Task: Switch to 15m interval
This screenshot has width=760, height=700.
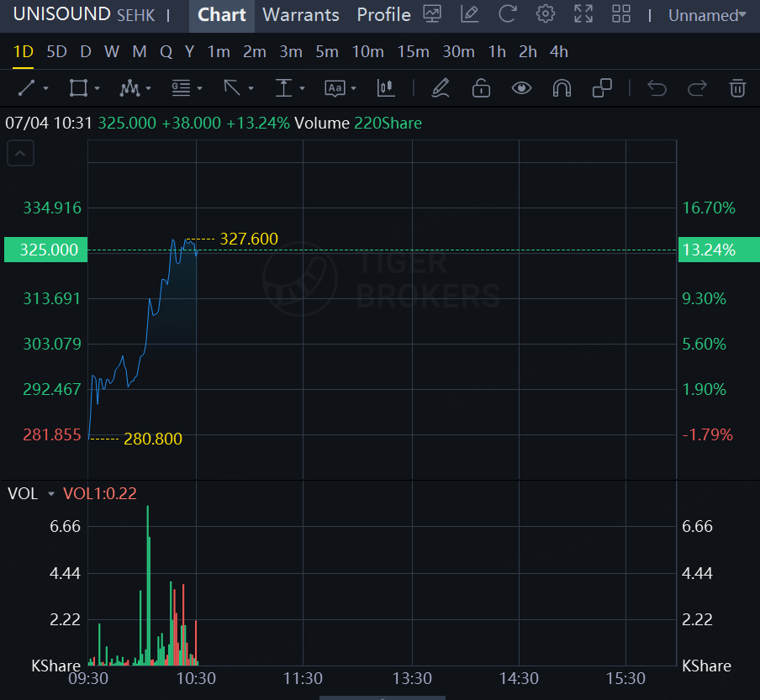Action: pos(413,51)
